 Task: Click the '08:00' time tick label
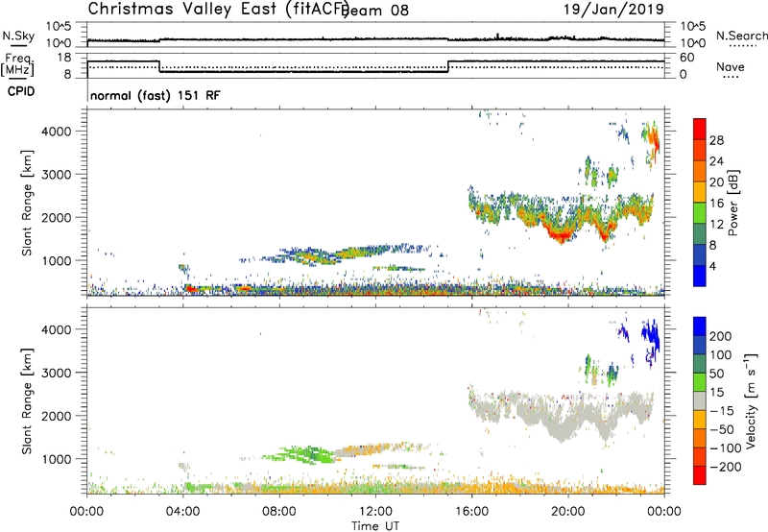tap(279, 512)
